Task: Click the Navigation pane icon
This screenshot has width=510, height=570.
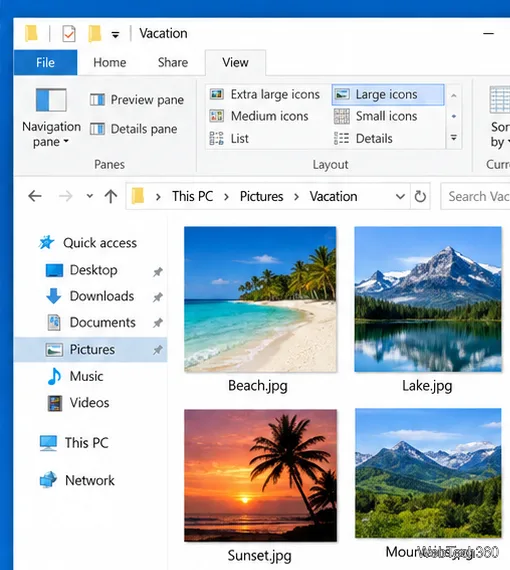Action: pyautogui.click(x=51, y=100)
